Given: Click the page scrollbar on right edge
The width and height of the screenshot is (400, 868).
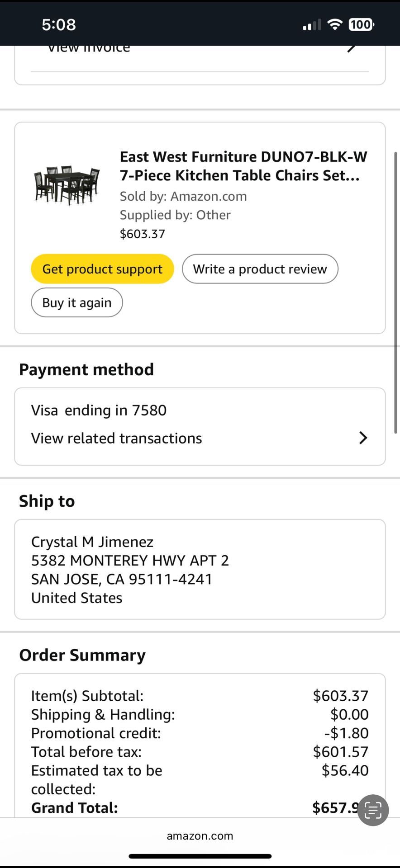Looking at the screenshot, I should click(396, 293).
